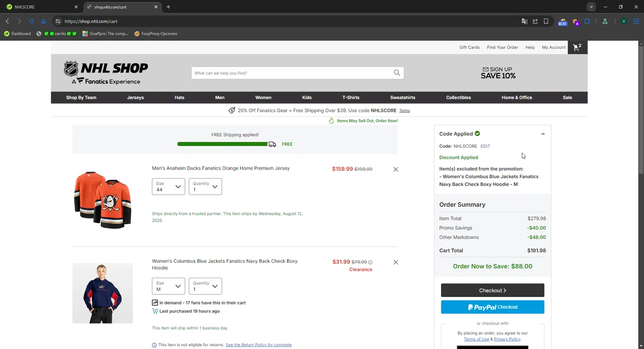Open the Collectibles menu
Screen dimensions: 644x349
point(459,97)
